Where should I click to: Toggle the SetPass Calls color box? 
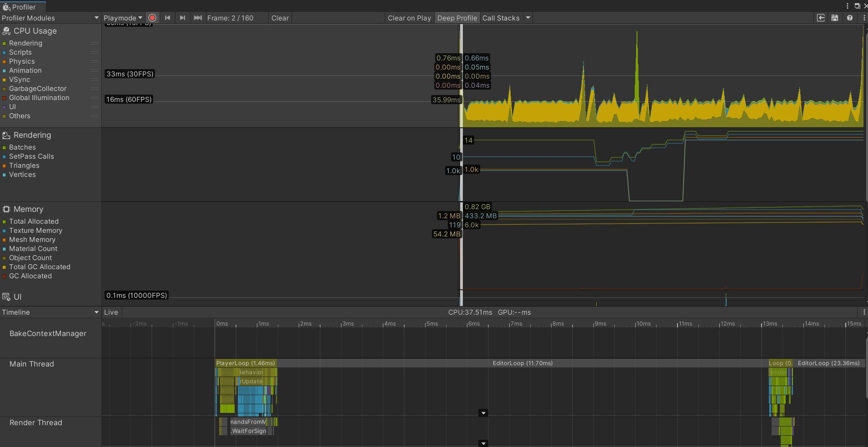click(x=5, y=157)
